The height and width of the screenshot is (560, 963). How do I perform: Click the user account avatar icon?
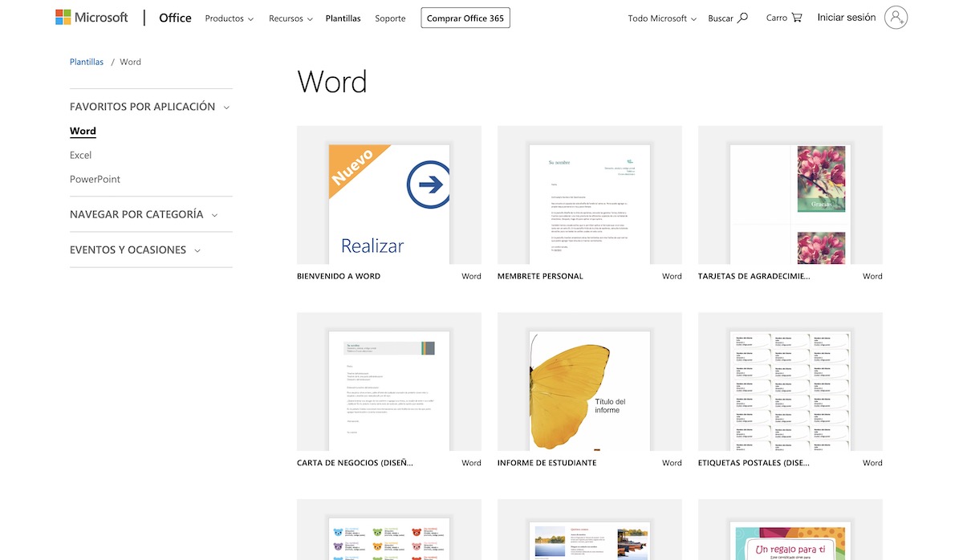[896, 18]
